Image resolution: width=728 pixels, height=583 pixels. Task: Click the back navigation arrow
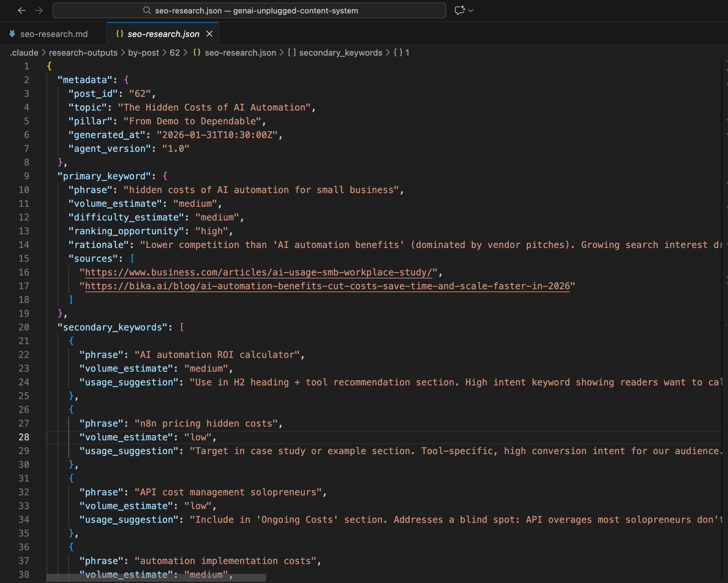(22, 10)
